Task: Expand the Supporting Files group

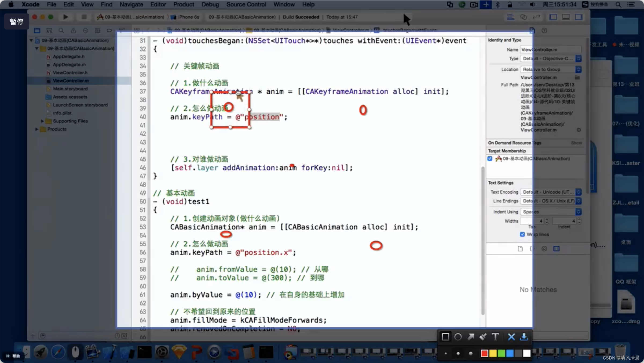Action: (x=42, y=121)
